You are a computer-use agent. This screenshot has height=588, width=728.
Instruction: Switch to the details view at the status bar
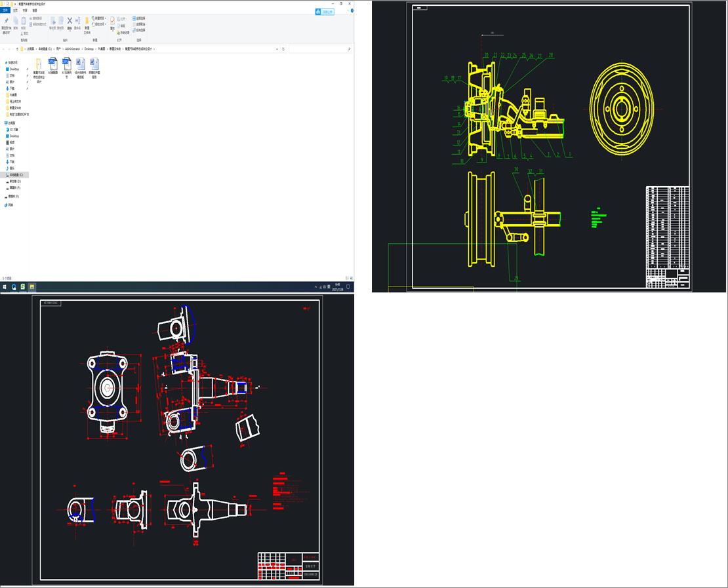point(347,278)
